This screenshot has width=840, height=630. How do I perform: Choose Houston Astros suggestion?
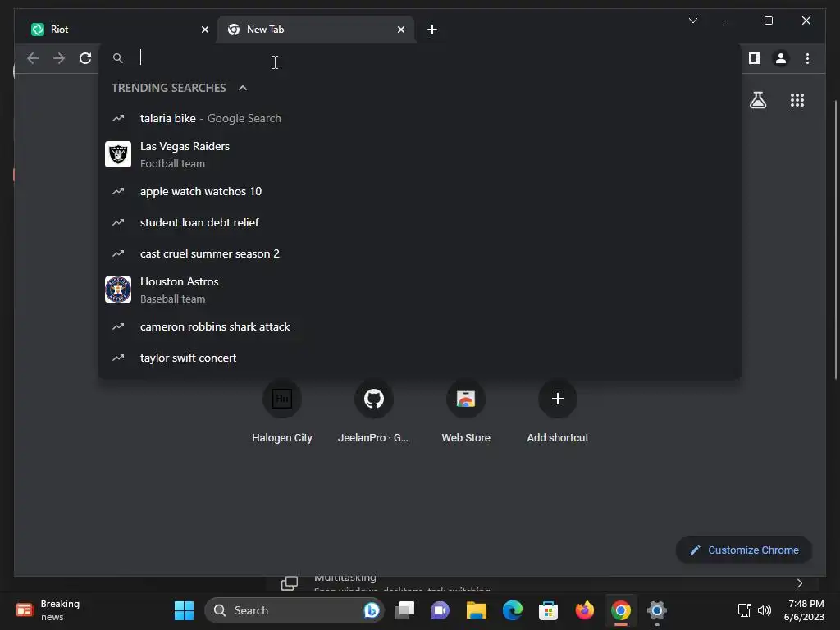[420, 290]
